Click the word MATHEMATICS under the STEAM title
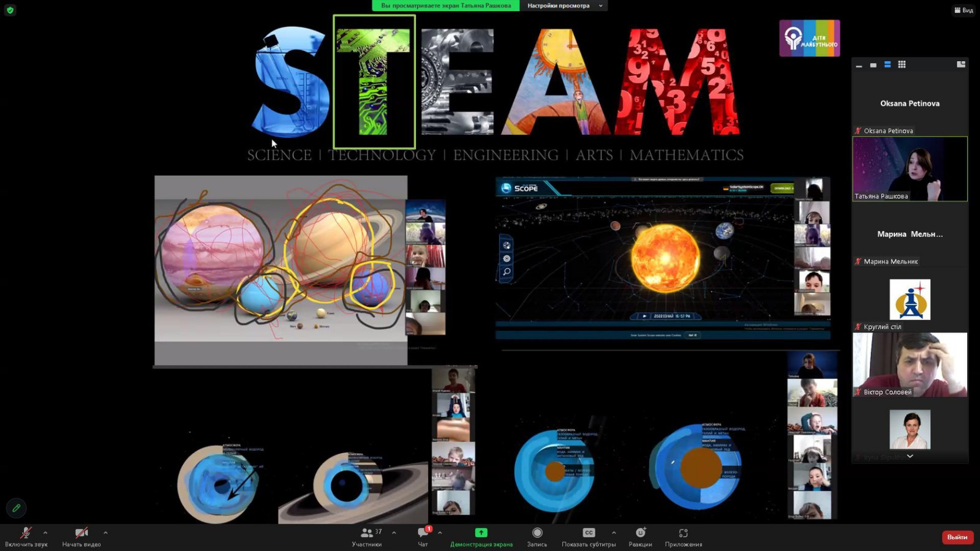 click(x=687, y=156)
